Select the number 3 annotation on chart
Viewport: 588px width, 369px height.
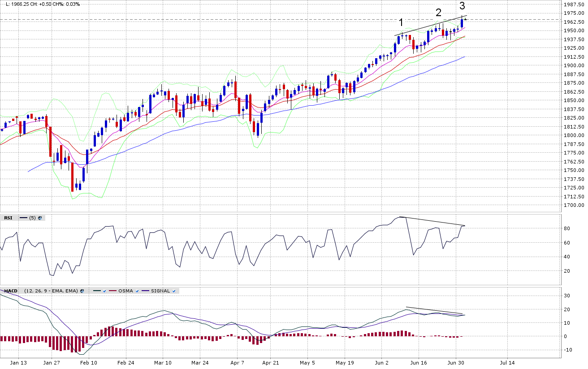point(462,6)
